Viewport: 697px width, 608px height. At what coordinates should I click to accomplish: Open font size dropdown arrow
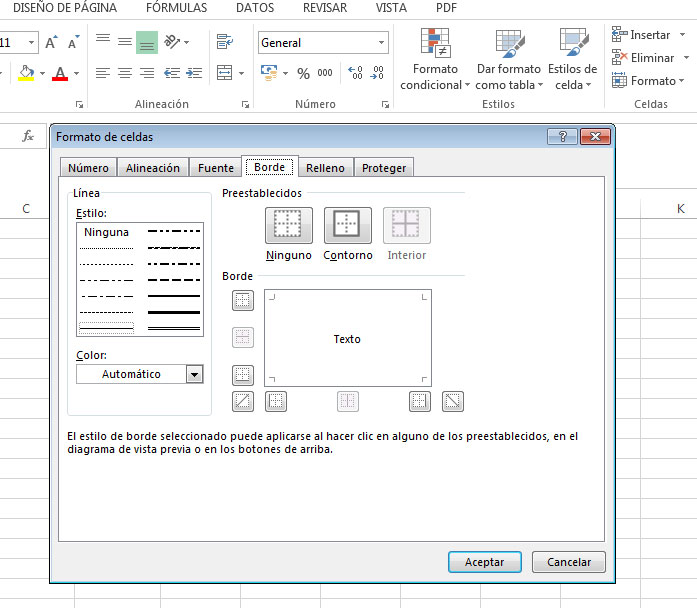(x=31, y=43)
